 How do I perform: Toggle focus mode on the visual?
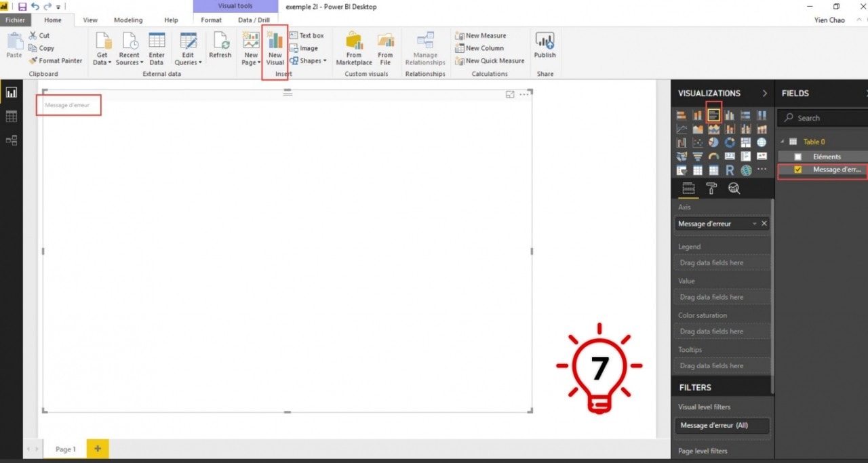510,95
